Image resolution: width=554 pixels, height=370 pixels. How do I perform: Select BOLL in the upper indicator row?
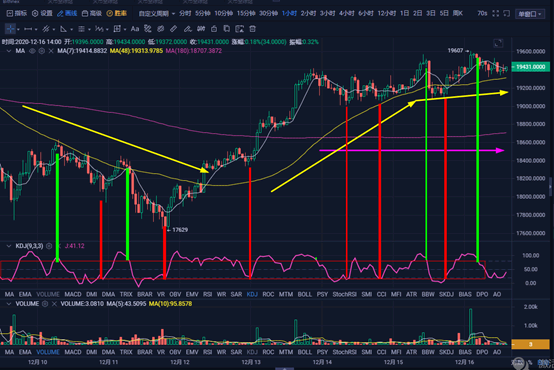click(305, 294)
